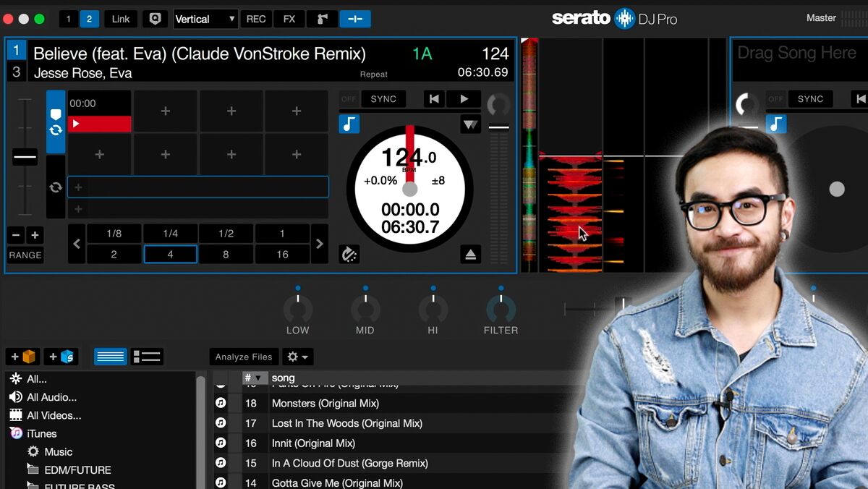
Task: Select the track In A Cloud Of Dust (Gorge Remix)
Action: click(350, 463)
